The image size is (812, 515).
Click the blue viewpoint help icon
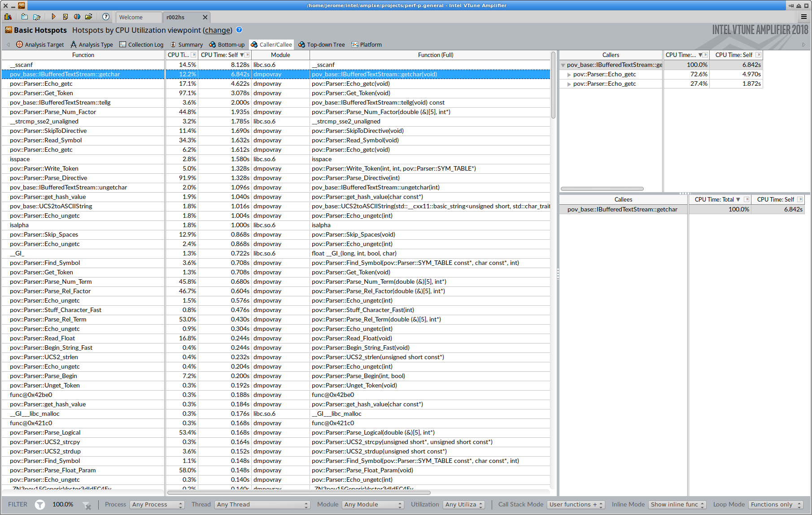click(x=239, y=30)
